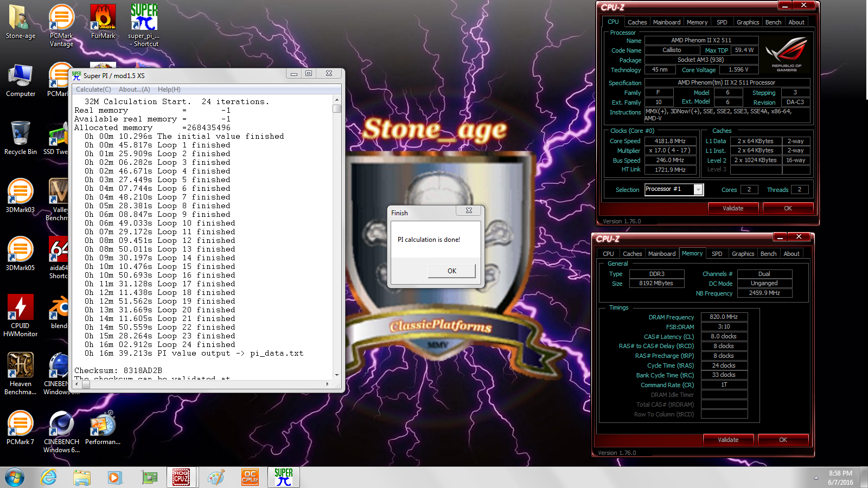This screenshot has height=488, width=868.
Task: Click the Memory Size value 8192 MBytes
Action: click(x=656, y=284)
